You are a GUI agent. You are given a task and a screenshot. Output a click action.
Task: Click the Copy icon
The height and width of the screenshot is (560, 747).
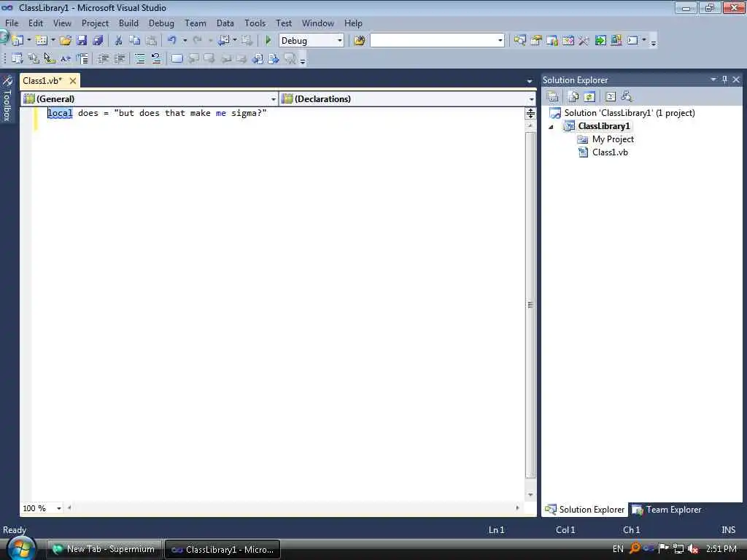coord(135,41)
